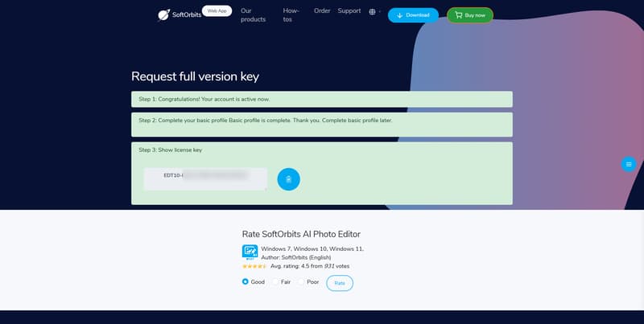This screenshot has height=324, width=644.
Task: Copy license key with clipboard button
Action: 289,179
